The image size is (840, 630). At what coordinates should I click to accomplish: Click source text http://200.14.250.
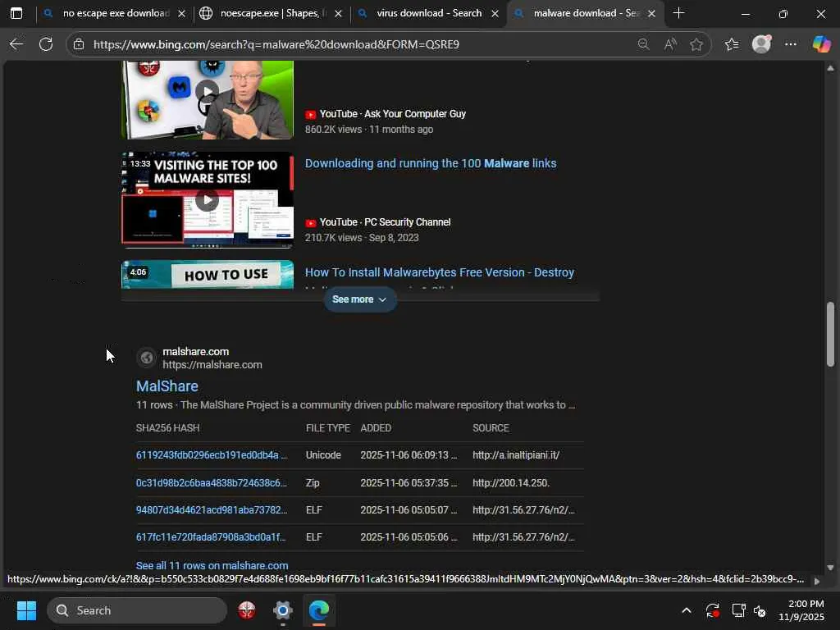511,483
